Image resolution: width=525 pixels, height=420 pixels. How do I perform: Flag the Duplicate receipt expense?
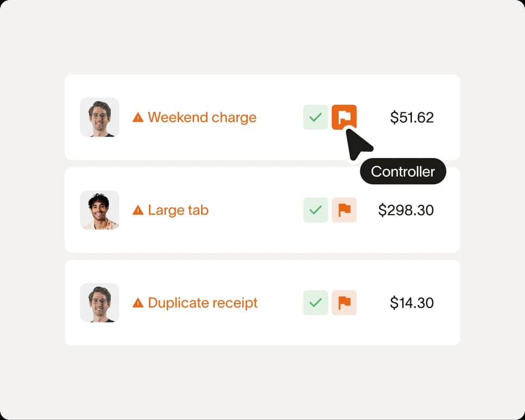(344, 303)
